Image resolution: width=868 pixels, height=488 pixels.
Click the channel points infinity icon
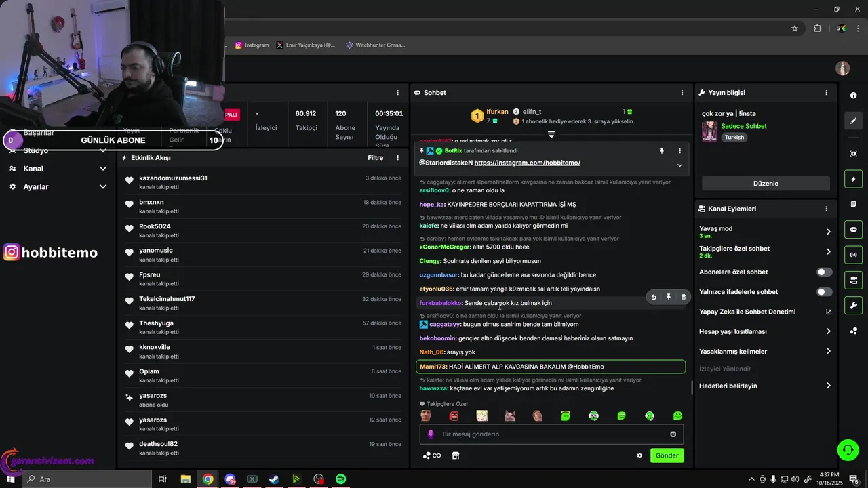coord(432,455)
